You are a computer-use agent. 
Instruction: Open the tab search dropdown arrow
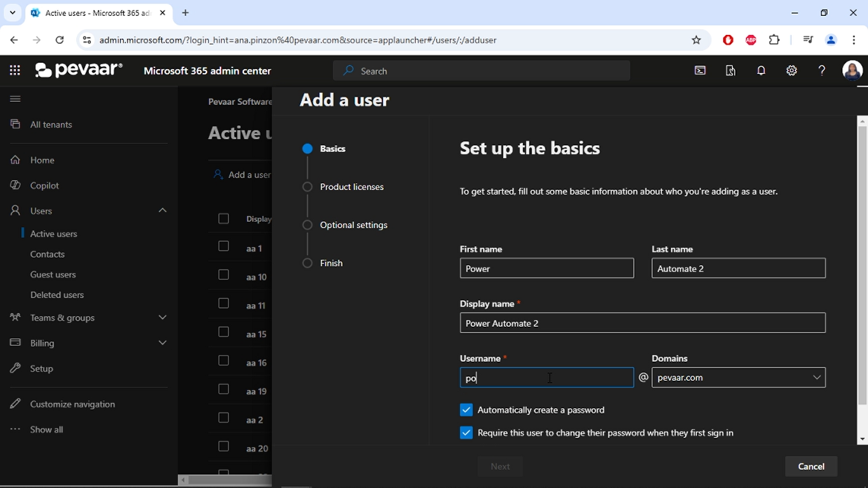click(12, 13)
